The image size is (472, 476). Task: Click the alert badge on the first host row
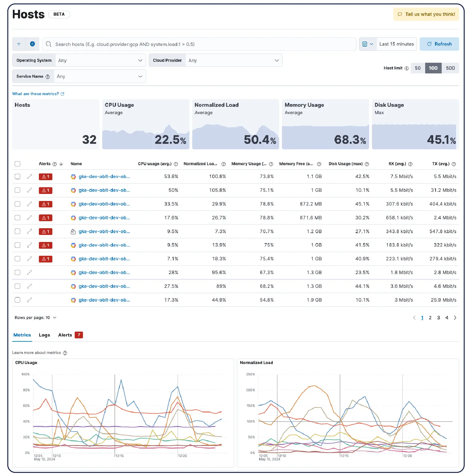click(x=45, y=177)
